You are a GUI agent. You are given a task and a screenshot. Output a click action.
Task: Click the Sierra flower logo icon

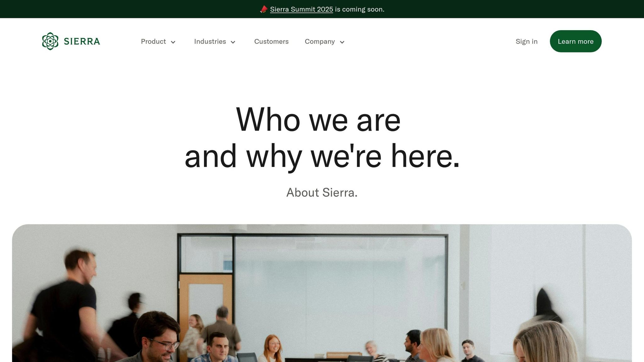[50, 41]
